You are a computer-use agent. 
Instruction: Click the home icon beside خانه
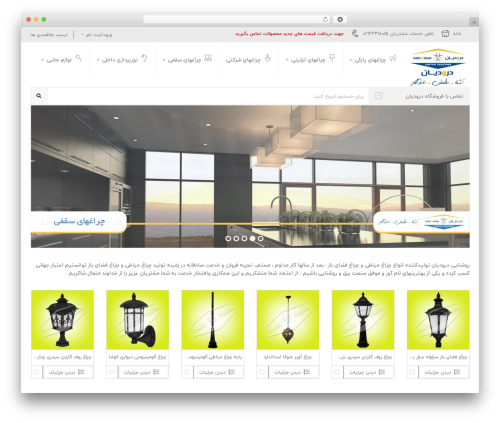point(445,34)
